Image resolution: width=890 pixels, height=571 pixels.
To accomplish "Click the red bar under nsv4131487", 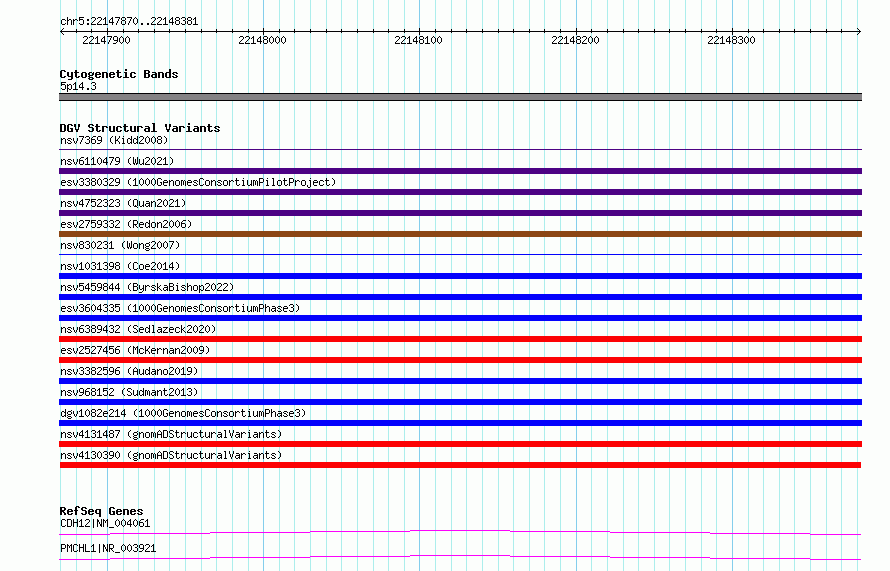I will pyautogui.click(x=460, y=444).
